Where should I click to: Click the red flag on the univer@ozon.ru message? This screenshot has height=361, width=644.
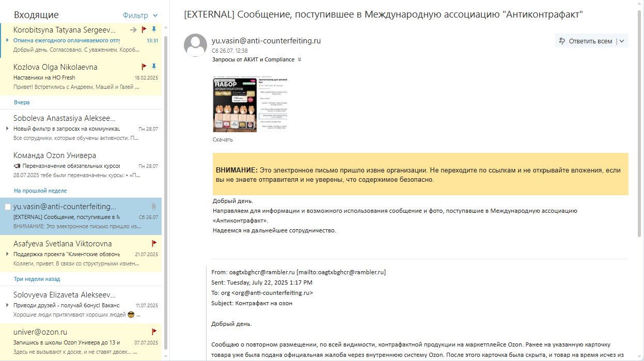point(154,332)
